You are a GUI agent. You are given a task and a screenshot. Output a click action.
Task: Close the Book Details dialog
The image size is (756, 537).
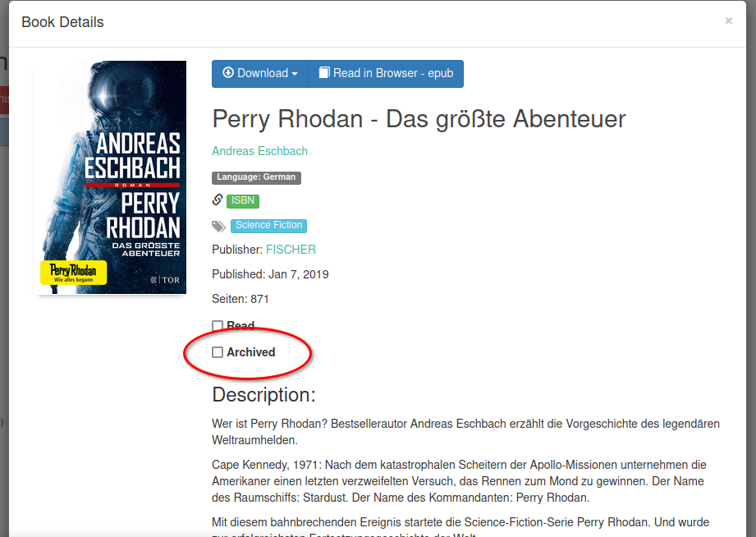pos(729,21)
